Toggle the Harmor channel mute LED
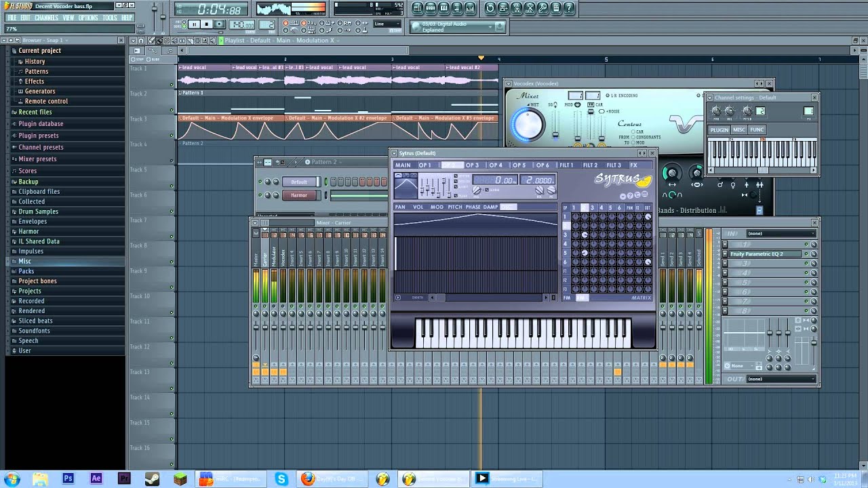Screen dimensions: 868x488 (x=260, y=195)
